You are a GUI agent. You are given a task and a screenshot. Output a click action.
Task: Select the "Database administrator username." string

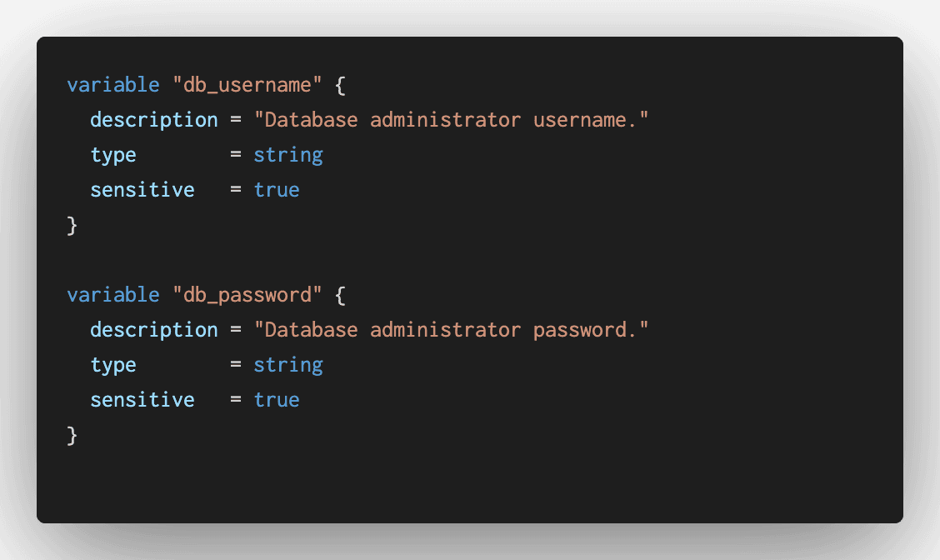pos(451,120)
